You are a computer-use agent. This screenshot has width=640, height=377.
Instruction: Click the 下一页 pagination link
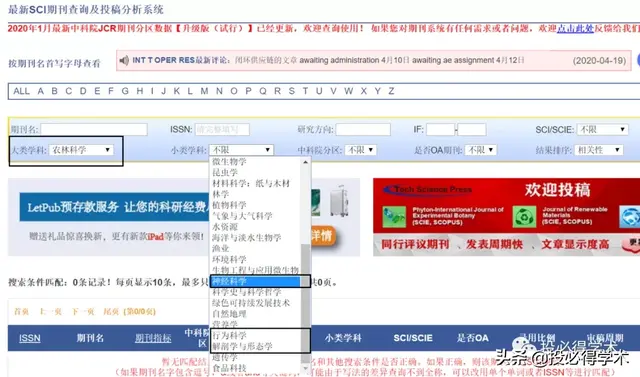coord(83,312)
